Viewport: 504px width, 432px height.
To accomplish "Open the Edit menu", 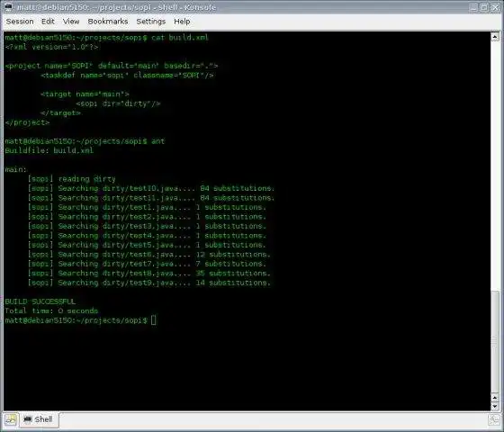I will click(x=48, y=22).
